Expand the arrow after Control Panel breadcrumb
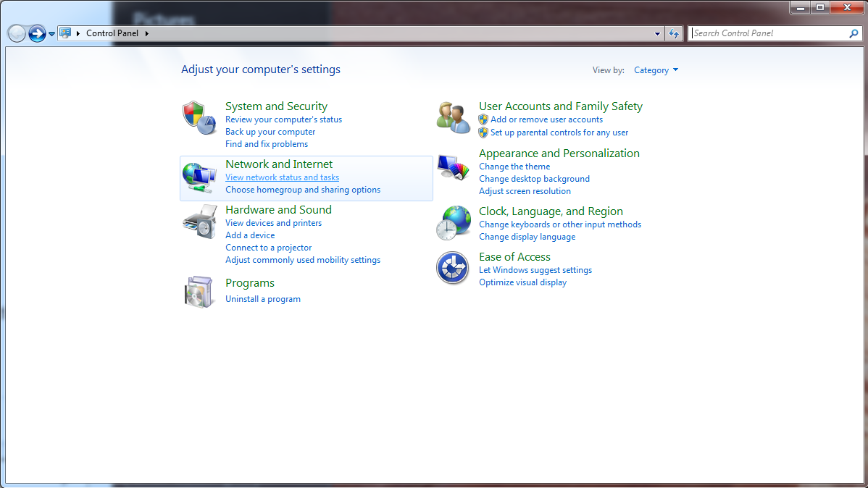 [x=147, y=33]
